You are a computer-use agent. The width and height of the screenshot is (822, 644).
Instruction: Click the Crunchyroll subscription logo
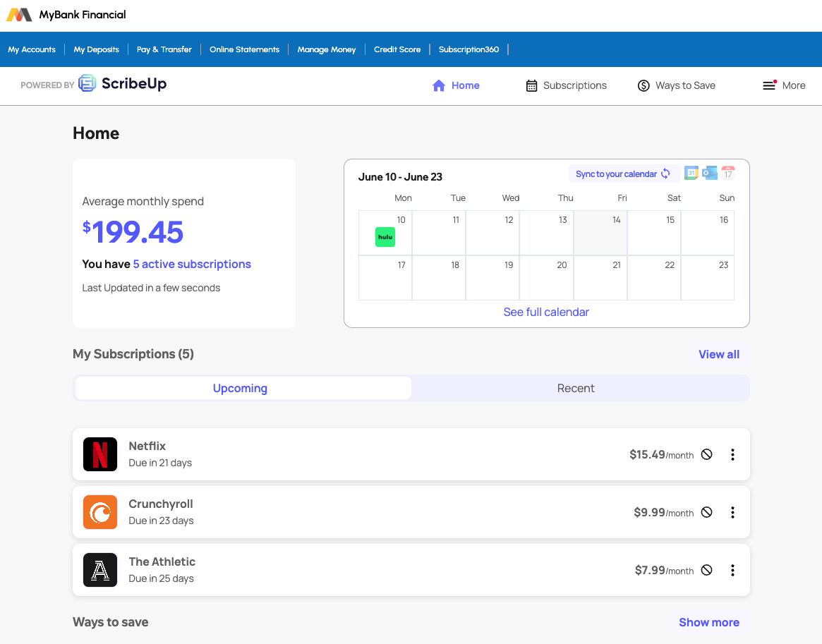point(100,512)
